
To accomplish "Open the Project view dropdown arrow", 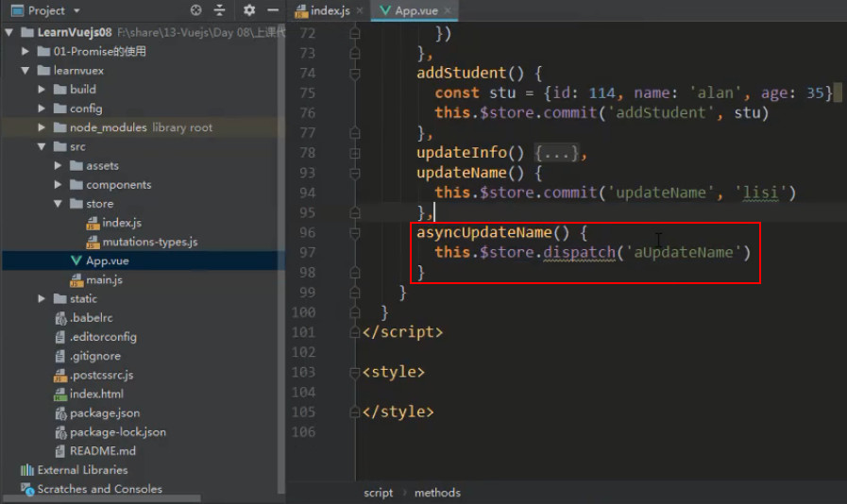I will tap(76, 10).
